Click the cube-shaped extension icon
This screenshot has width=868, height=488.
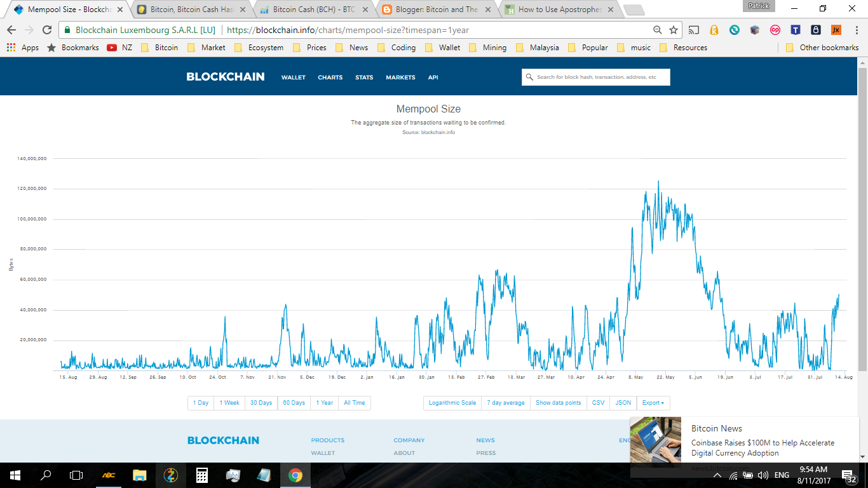click(755, 30)
